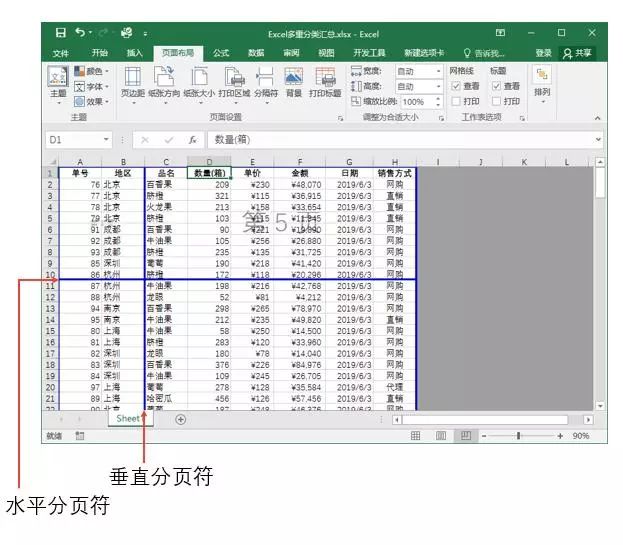This screenshot has height=545, width=623.
Task: Click Customize Quick Access Toolbar arrow
Action: coord(145,34)
